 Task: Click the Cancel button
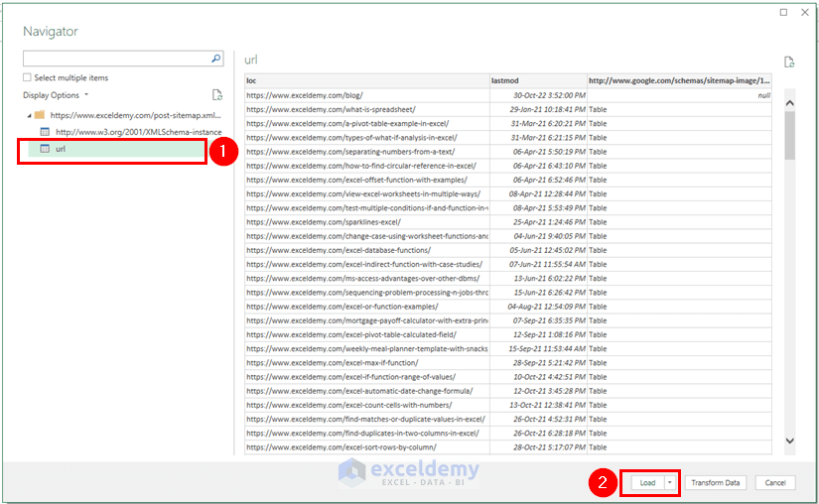point(775,482)
